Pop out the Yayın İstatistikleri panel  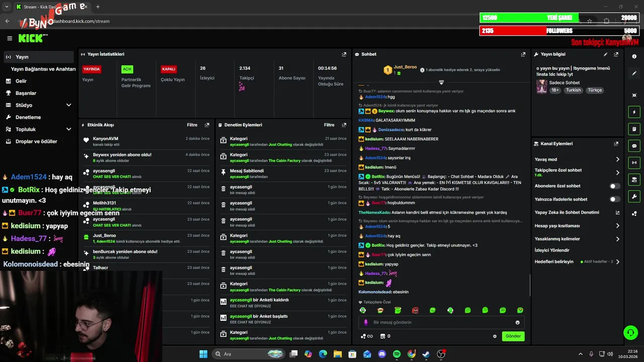[344, 54]
